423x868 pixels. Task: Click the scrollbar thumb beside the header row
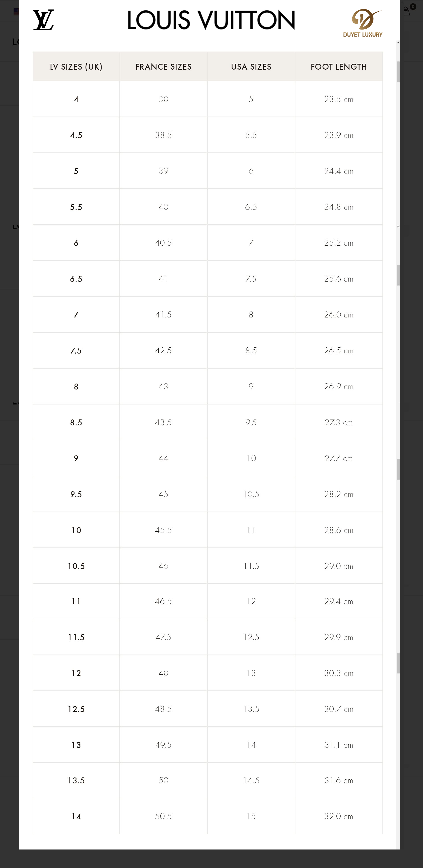pos(398,71)
